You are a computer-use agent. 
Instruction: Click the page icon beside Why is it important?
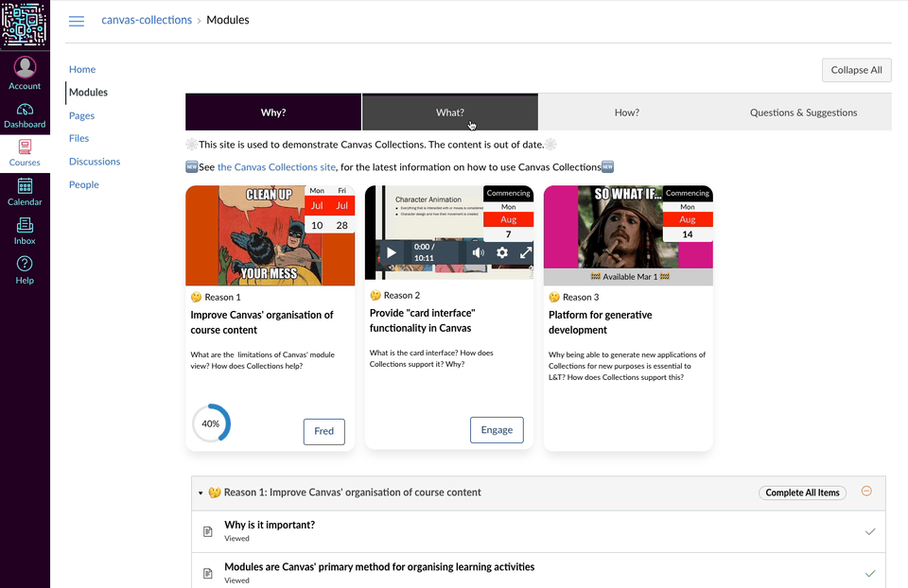(x=208, y=531)
